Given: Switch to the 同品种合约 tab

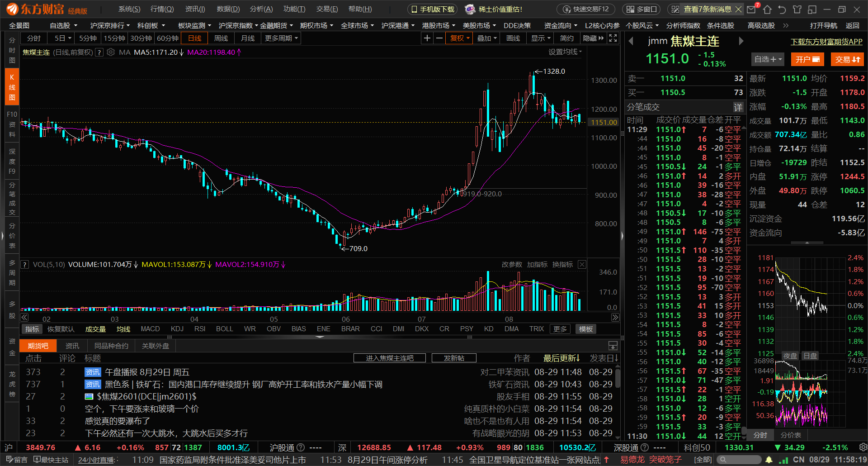Looking at the screenshot, I should tap(111, 346).
